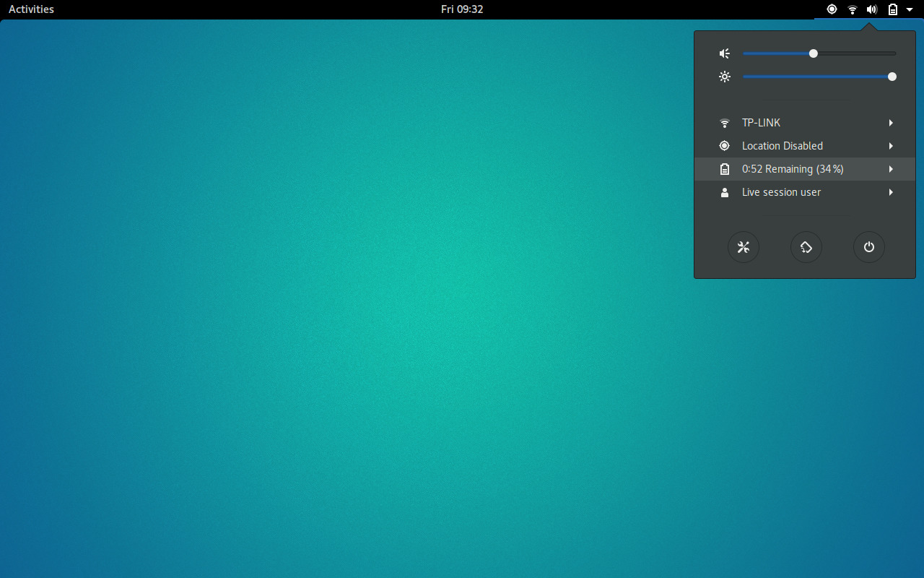Screen dimensions: 924x578
Task: Click the Location Disabled entry
Action: tap(782, 146)
